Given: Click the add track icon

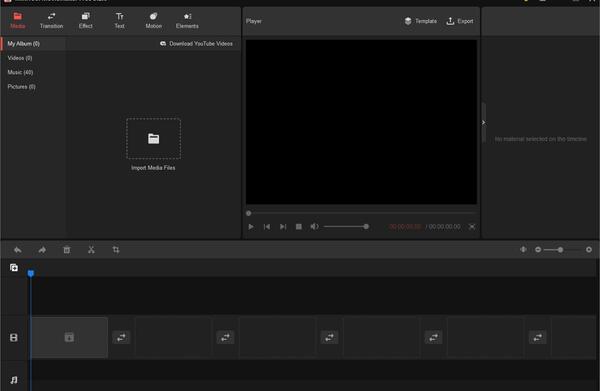Looking at the screenshot, I should (x=14, y=267).
